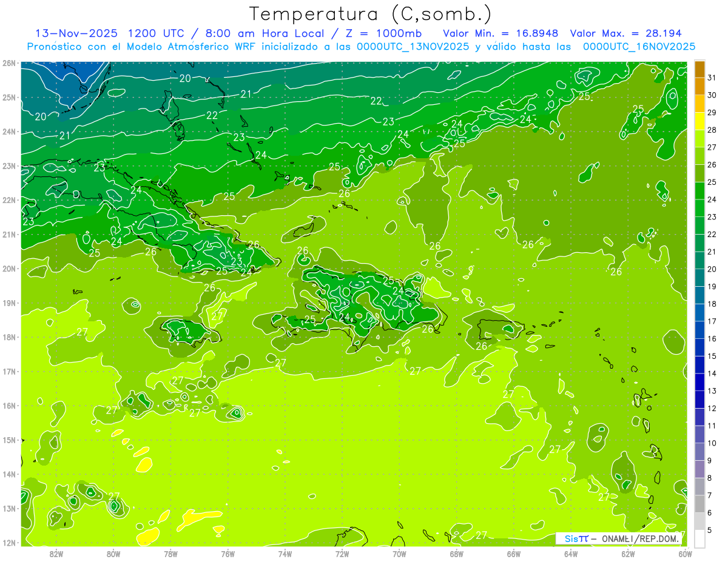Click the '74W' longitude axis label
728x562 pixels.
(285, 554)
